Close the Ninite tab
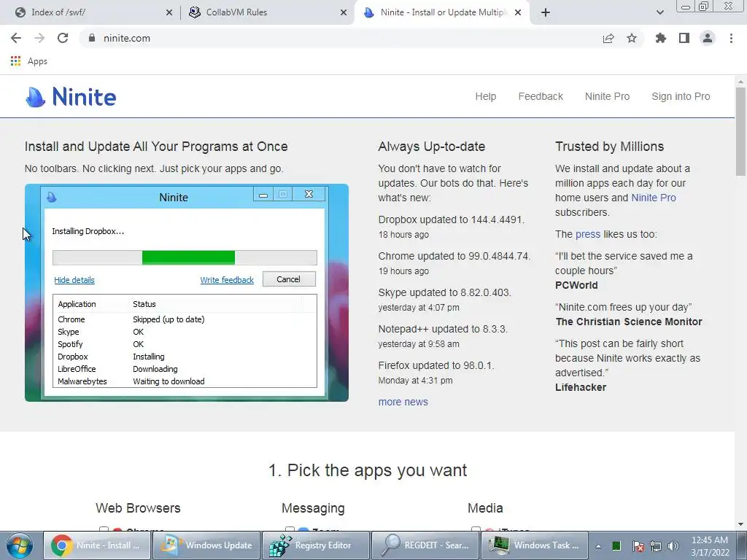 tap(518, 12)
